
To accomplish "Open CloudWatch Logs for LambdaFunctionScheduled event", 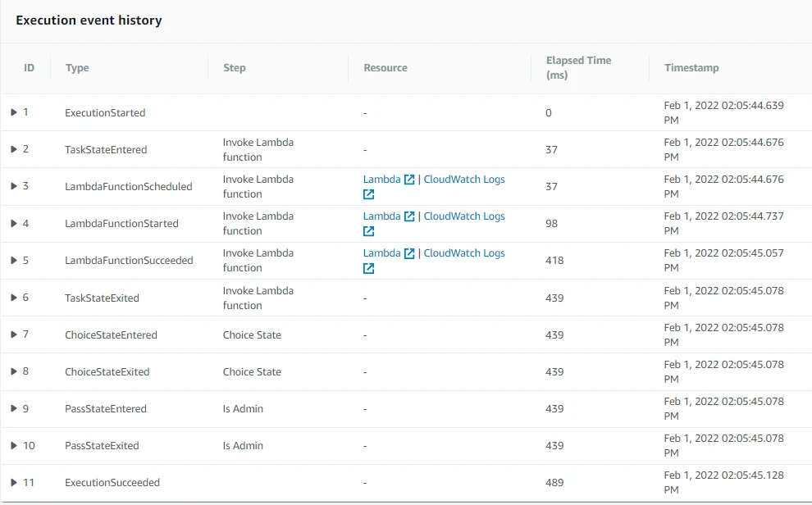I will 463,180.
